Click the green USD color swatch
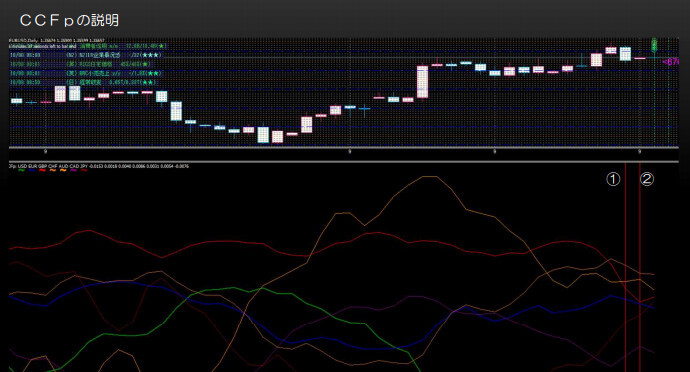Screen dimensions: 690x372 click(21, 170)
